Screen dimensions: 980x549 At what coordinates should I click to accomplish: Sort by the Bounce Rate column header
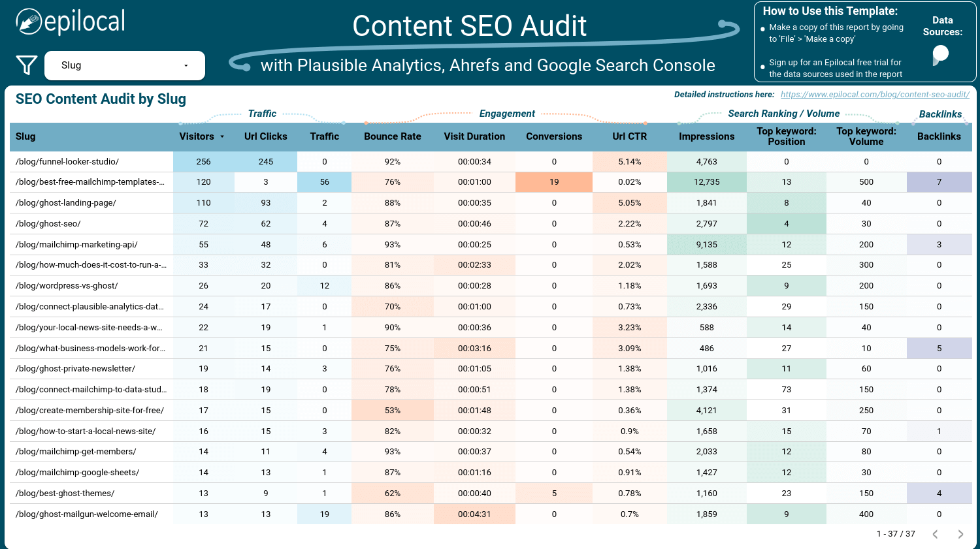(x=391, y=136)
